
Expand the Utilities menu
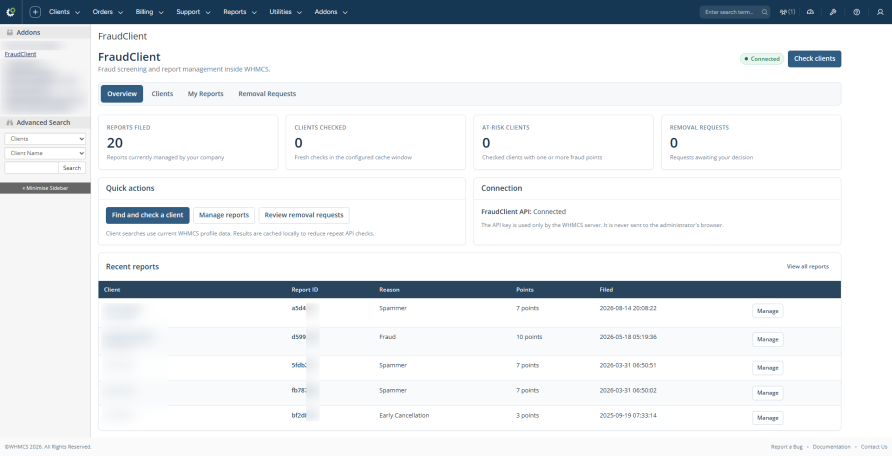pyautogui.click(x=286, y=11)
